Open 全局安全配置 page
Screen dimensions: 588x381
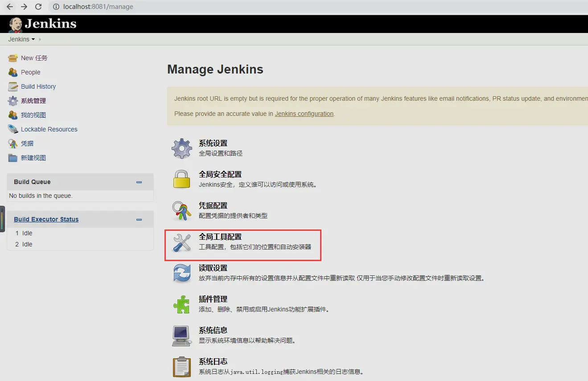(x=220, y=175)
